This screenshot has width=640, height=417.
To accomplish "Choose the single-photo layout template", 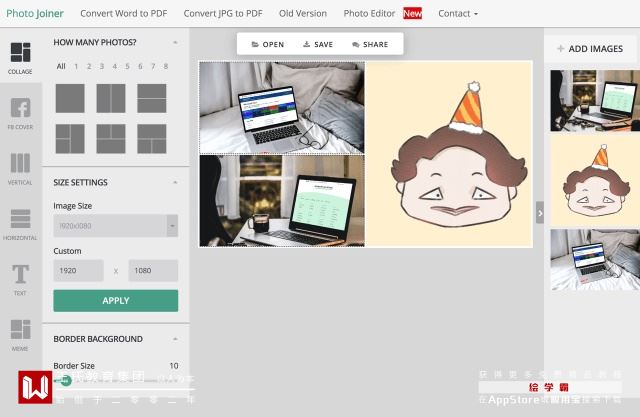I will coord(70,98).
